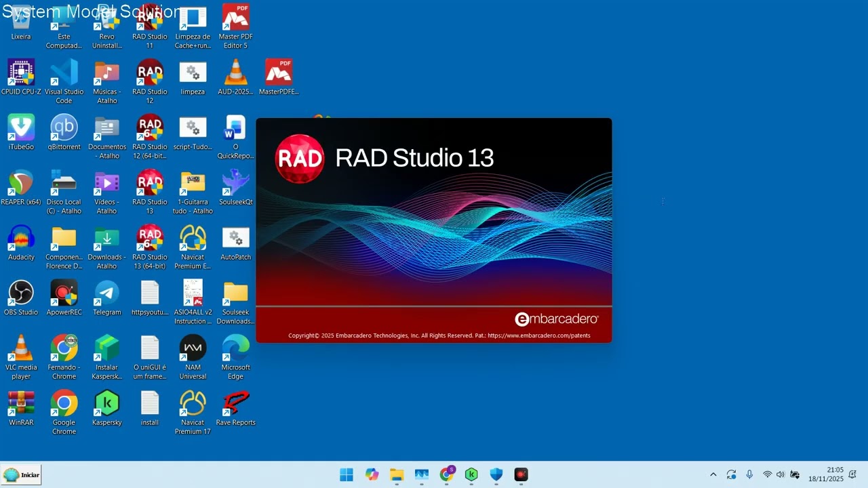Select the Vídeos - Atalho shortcut
The width and height of the screenshot is (868, 488).
coord(106,192)
